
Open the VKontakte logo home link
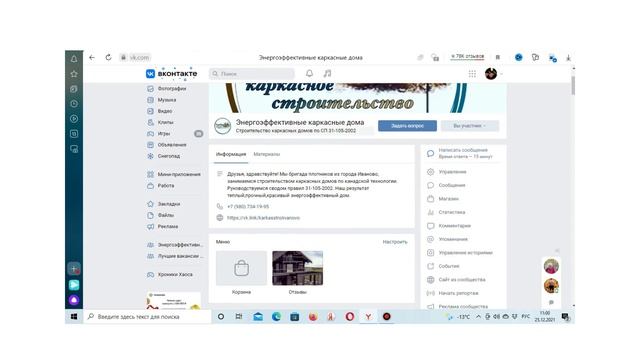coord(171,73)
